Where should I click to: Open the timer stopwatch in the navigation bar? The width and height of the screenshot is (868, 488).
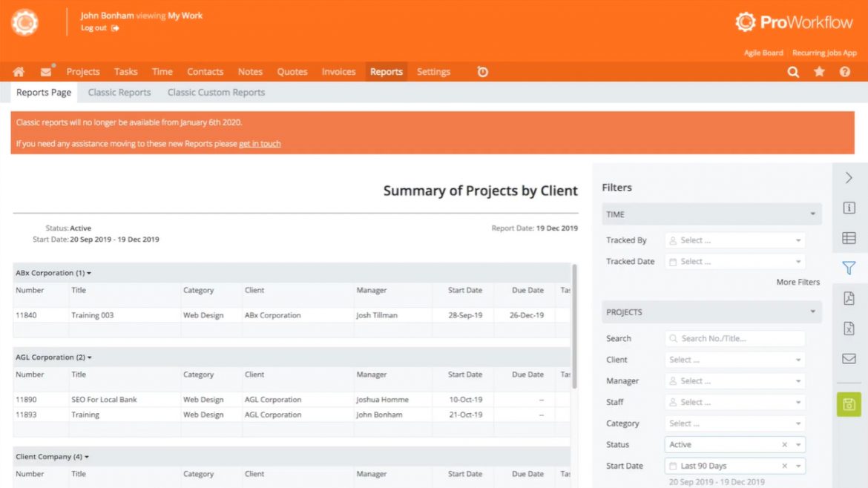pyautogui.click(x=481, y=71)
